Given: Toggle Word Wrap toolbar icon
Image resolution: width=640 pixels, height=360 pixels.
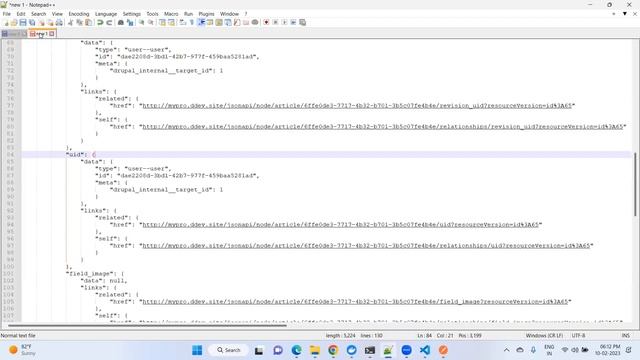Looking at the screenshot, I should [183, 22].
